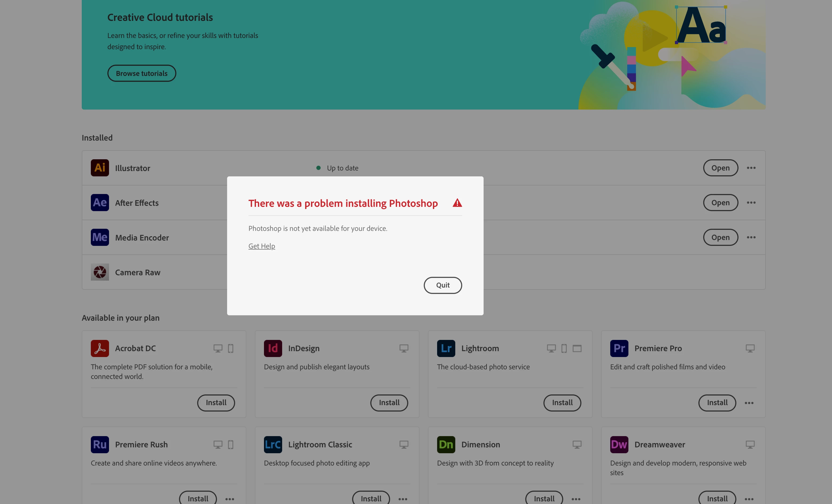Screen dimensions: 832x504
Task: Click the InDesign app icon
Action: (273, 348)
